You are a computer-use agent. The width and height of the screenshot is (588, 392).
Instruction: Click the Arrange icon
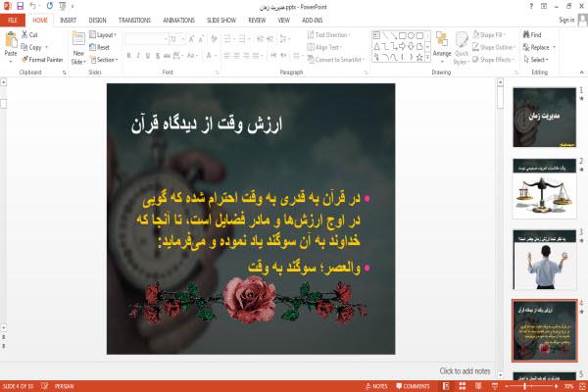[x=442, y=40]
